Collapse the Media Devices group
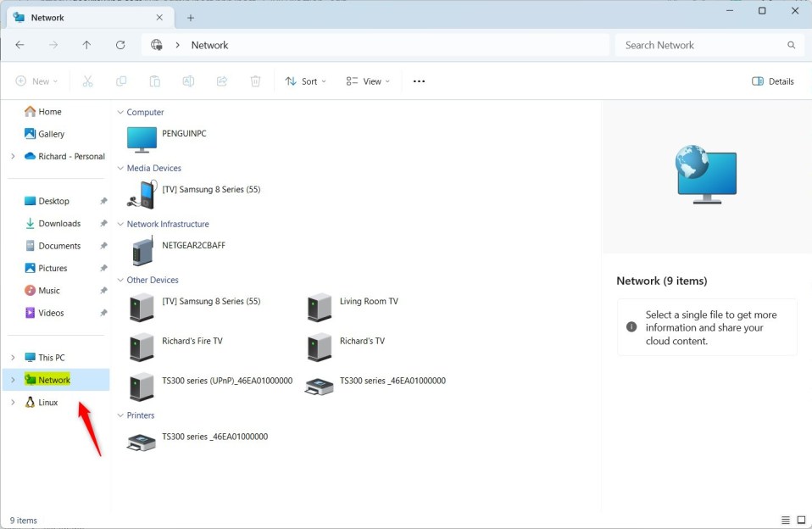This screenshot has width=812, height=529. point(120,168)
